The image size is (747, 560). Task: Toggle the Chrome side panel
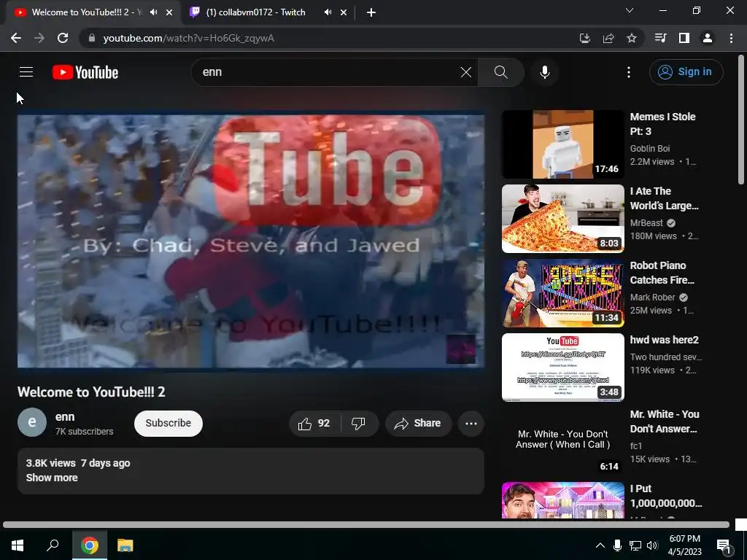684,38
